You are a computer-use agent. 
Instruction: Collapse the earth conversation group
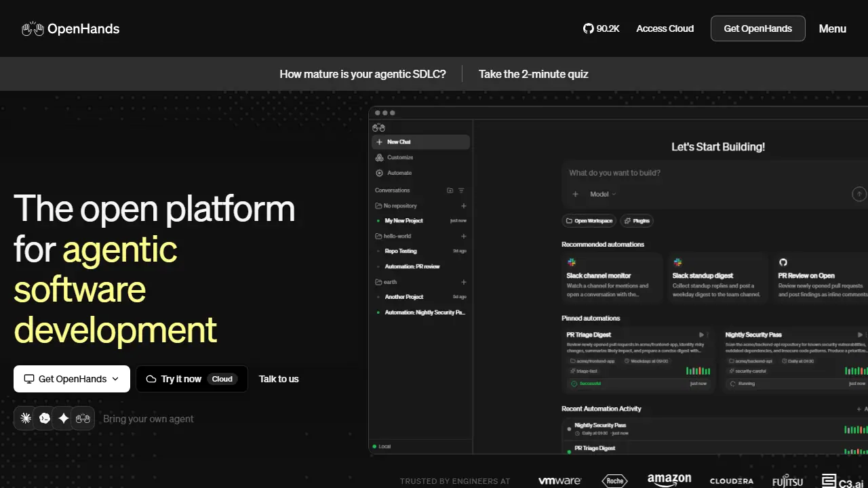point(386,282)
